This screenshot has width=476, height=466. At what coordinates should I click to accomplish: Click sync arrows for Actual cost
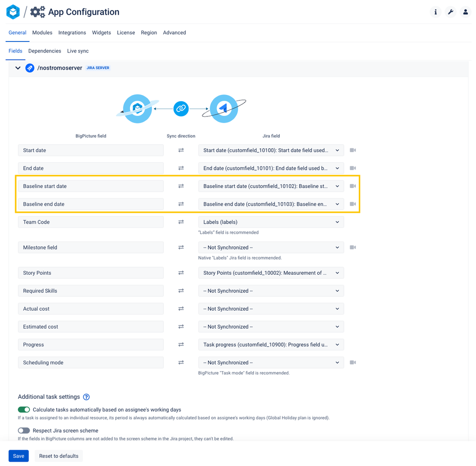[x=181, y=309]
